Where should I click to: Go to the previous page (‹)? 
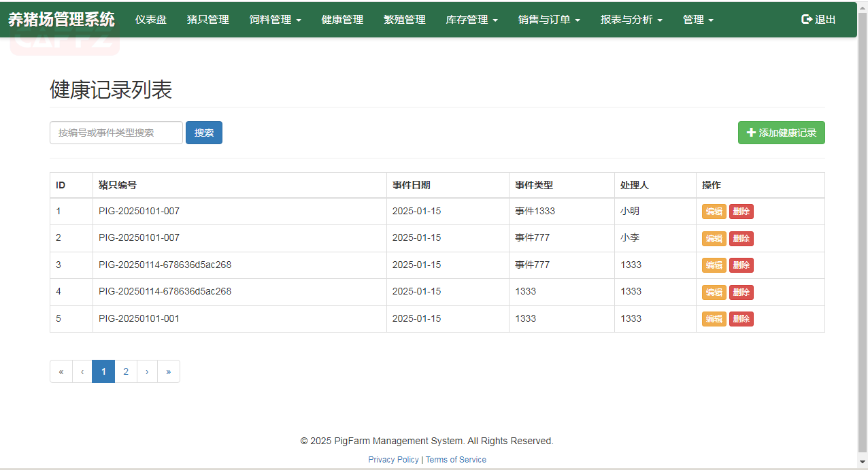click(x=82, y=371)
